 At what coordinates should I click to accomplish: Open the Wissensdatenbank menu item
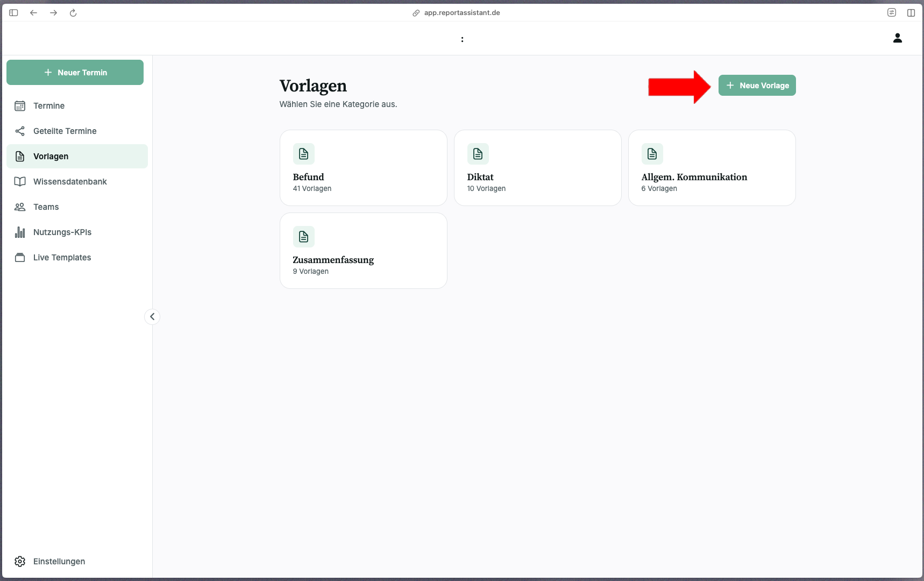(77, 182)
